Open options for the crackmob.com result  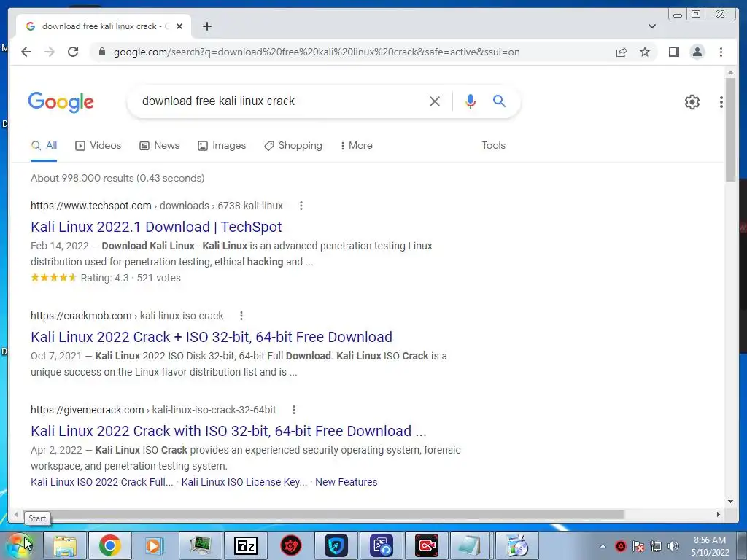click(x=241, y=316)
